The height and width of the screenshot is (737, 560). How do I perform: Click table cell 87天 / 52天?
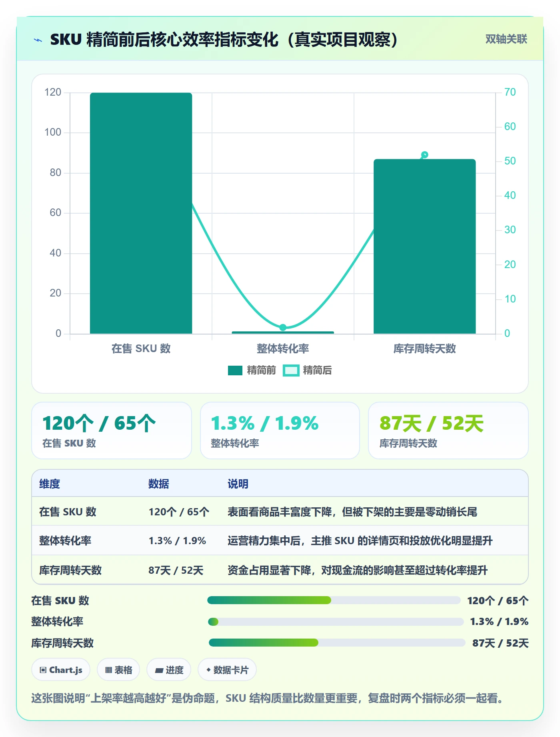(x=176, y=570)
